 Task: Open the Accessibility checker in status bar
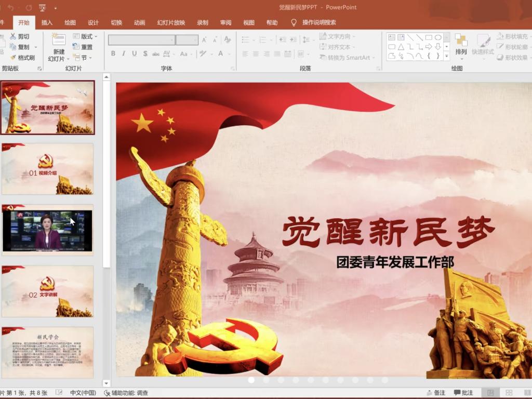(126, 393)
